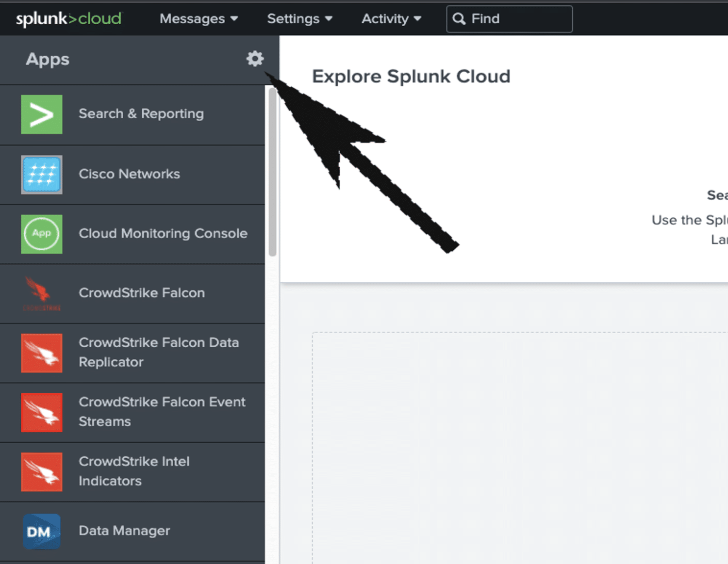The width and height of the screenshot is (728, 564).
Task: Expand the Messages dropdown arrow
Action: [234, 18]
